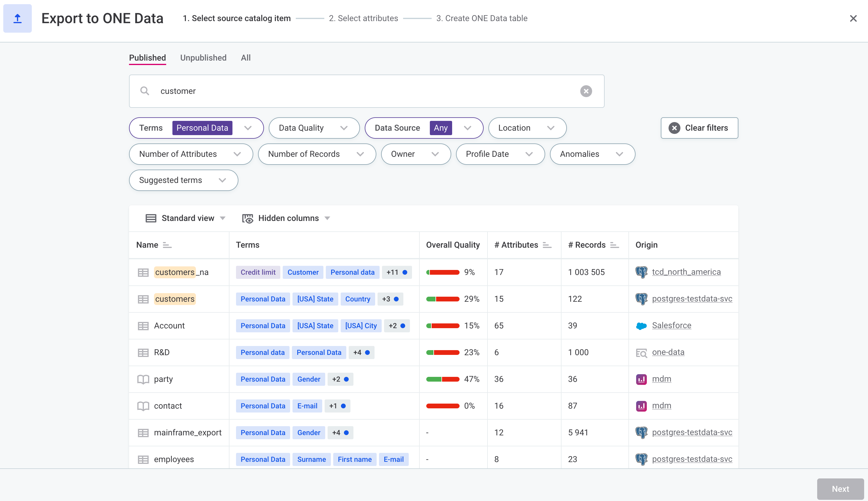This screenshot has height=501, width=868.
Task: Click the book icon next to contact
Action: pos(143,406)
